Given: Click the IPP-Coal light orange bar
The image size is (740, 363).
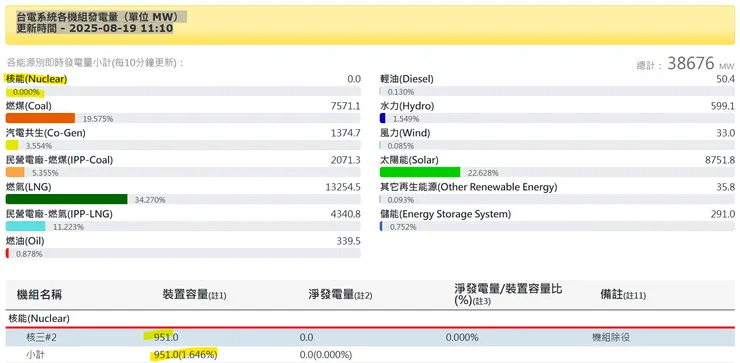Looking at the screenshot, I should 15,172.
